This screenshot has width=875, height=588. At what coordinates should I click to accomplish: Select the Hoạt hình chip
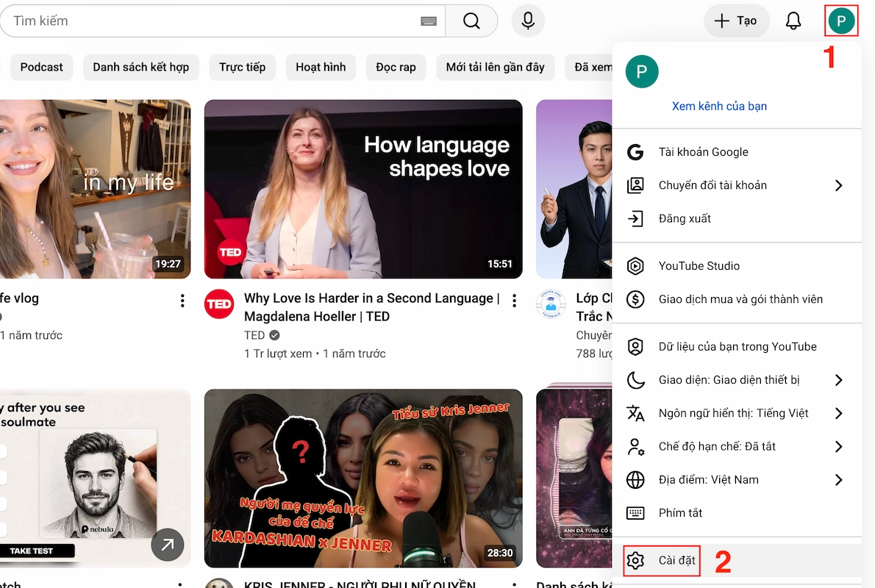coord(321,68)
